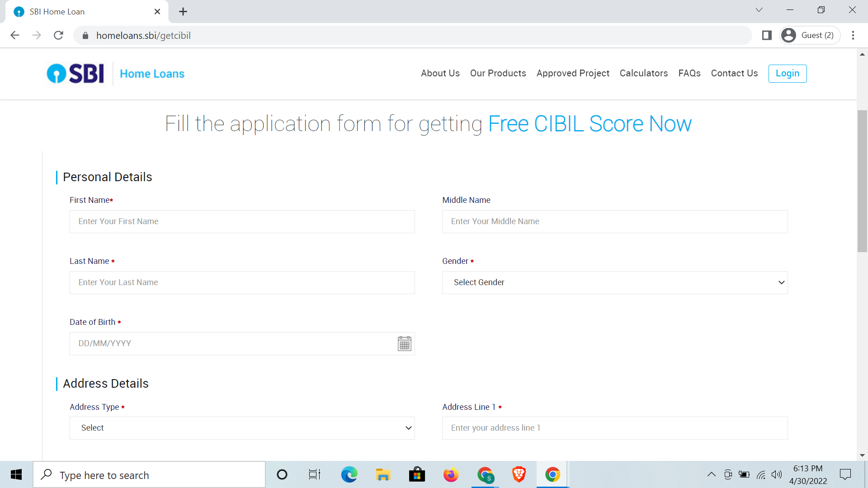Click the scrollbar down arrow
The height and width of the screenshot is (488, 868).
[862, 455]
